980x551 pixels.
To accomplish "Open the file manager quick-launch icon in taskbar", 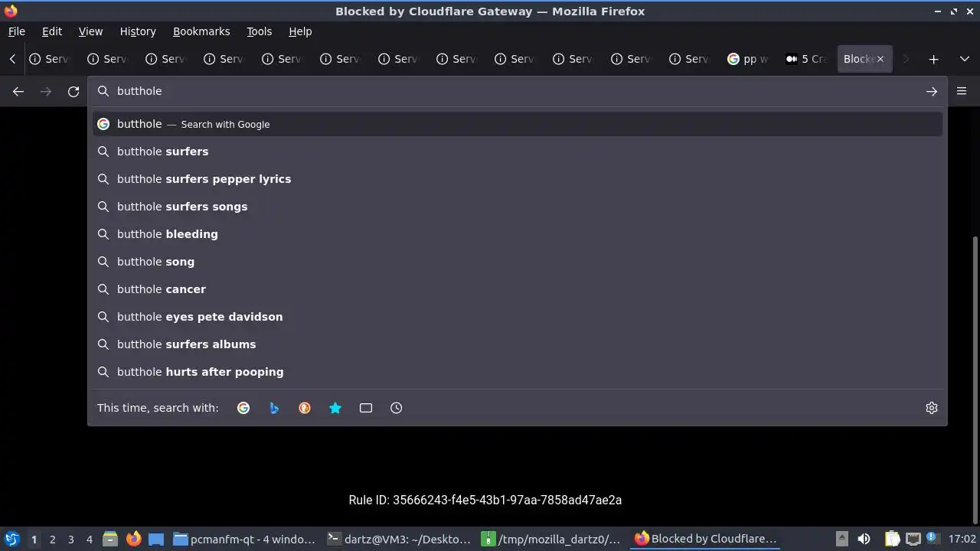I will coord(110,539).
